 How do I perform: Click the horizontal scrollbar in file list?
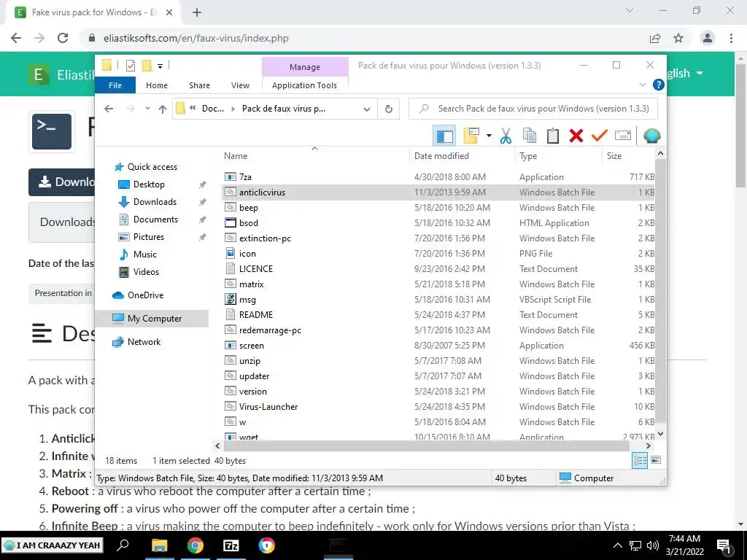pos(426,446)
